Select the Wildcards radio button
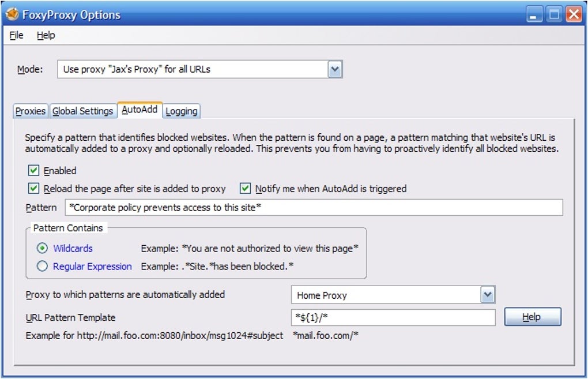The height and width of the screenshot is (379, 588). point(42,248)
